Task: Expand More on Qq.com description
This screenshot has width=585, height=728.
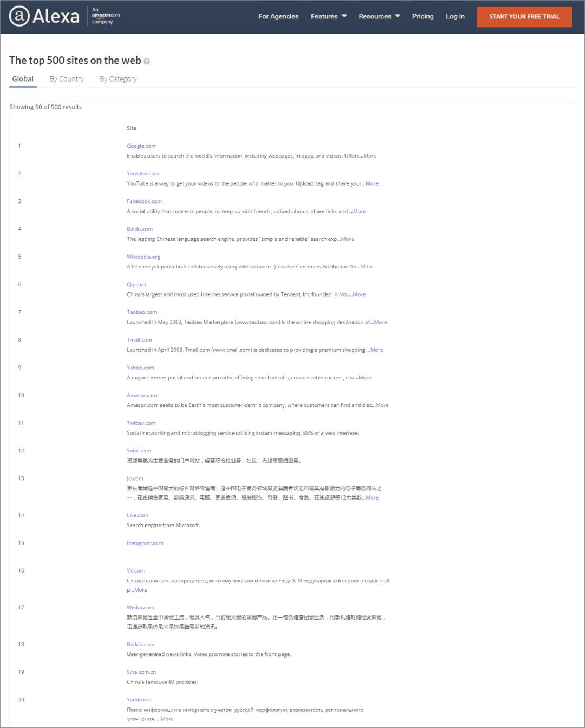Action: click(x=359, y=294)
